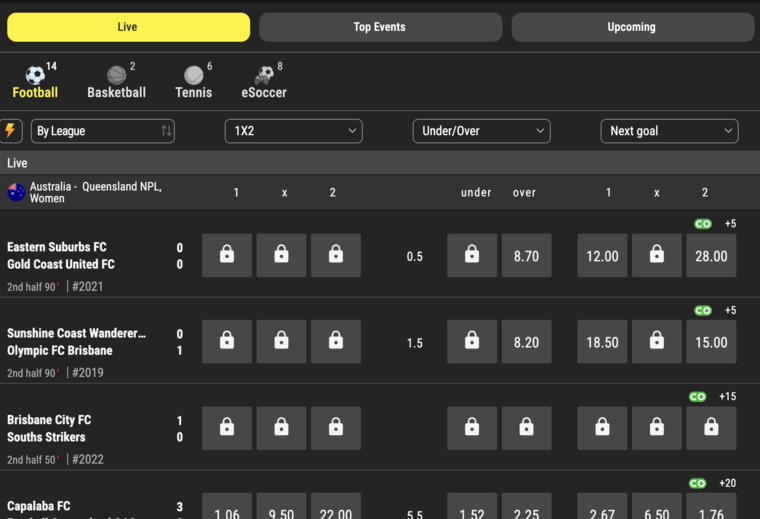Click the green CO badge for Eastern Suburbs match
This screenshot has height=519, width=760.
point(703,224)
